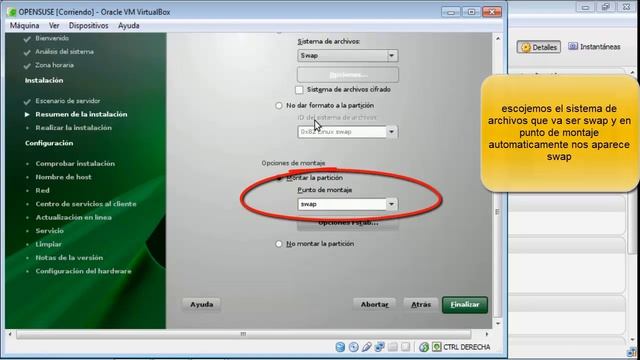Switch to the Instantáneas tab

[x=594, y=47]
